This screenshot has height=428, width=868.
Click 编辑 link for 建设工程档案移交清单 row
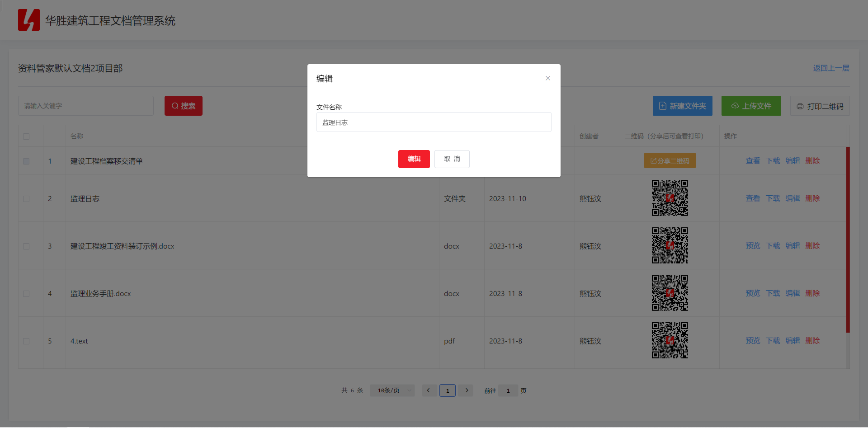tap(793, 160)
